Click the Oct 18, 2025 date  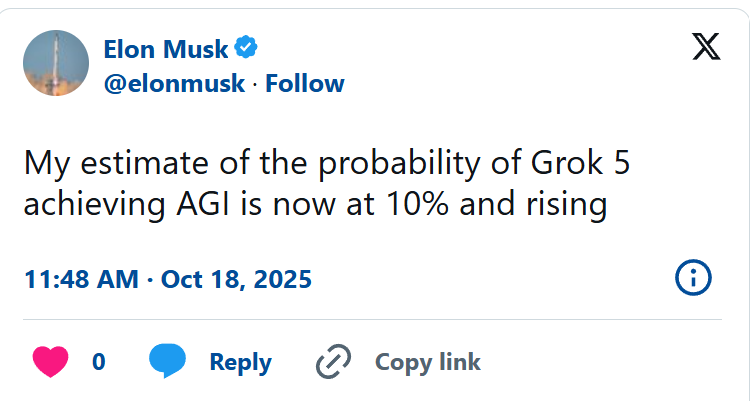pos(239,278)
